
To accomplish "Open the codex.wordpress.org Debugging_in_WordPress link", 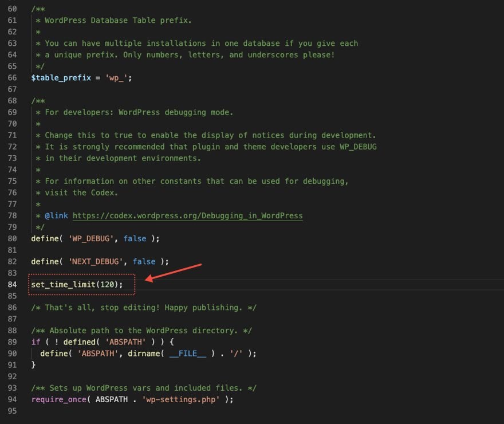I will [x=187, y=215].
